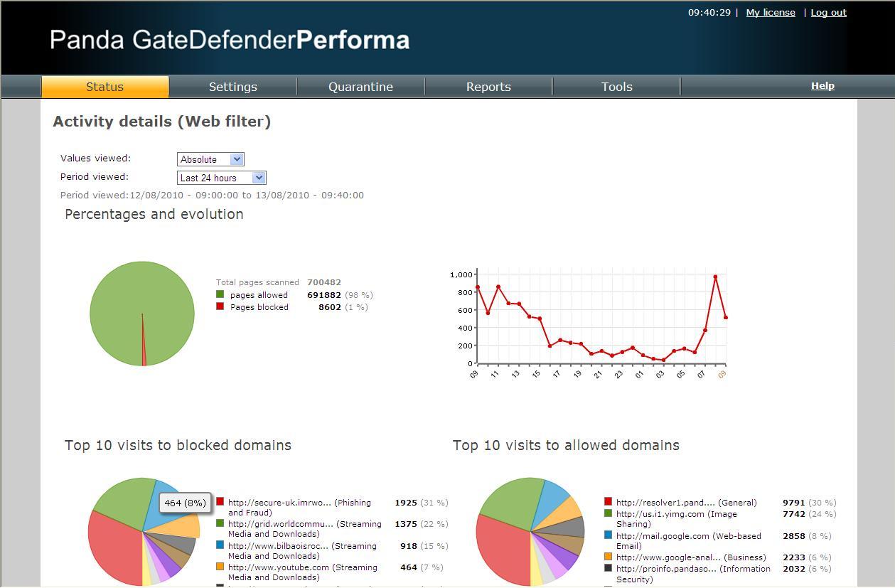Viewport: 895px width, 588px height.
Task: Select the grid.worldcommu Streaming Media entry
Action: point(305,529)
